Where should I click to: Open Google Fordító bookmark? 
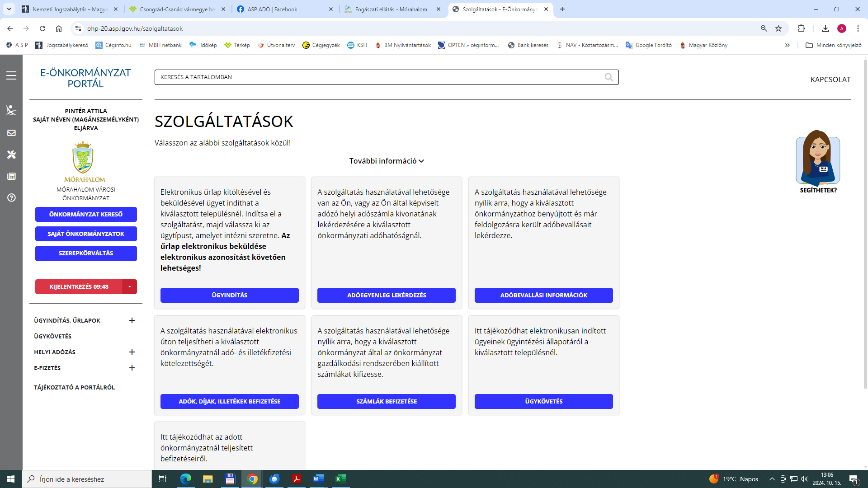pos(649,45)
